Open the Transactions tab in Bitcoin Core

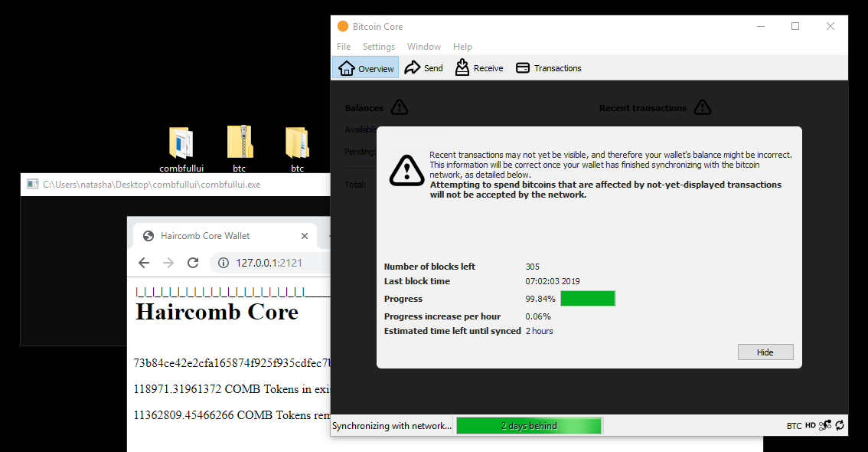549,67
